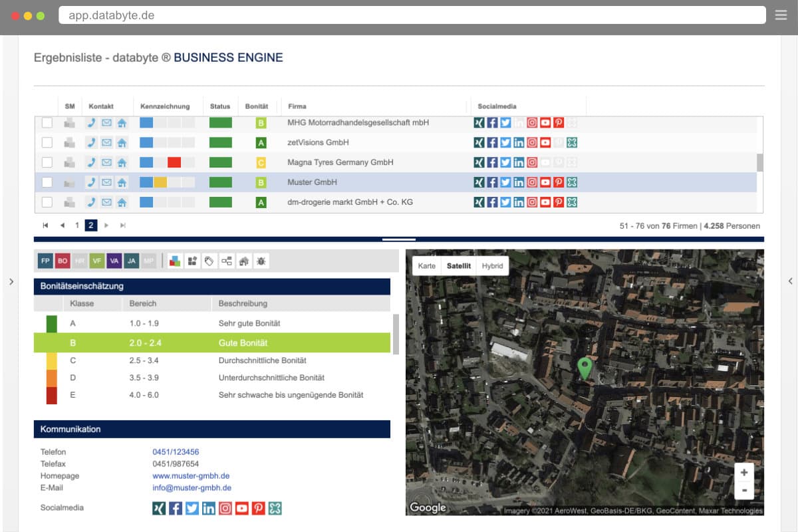Open www.muster-gmbh.de homepage link
Viewport: 798px width, 532px height.
191,476
